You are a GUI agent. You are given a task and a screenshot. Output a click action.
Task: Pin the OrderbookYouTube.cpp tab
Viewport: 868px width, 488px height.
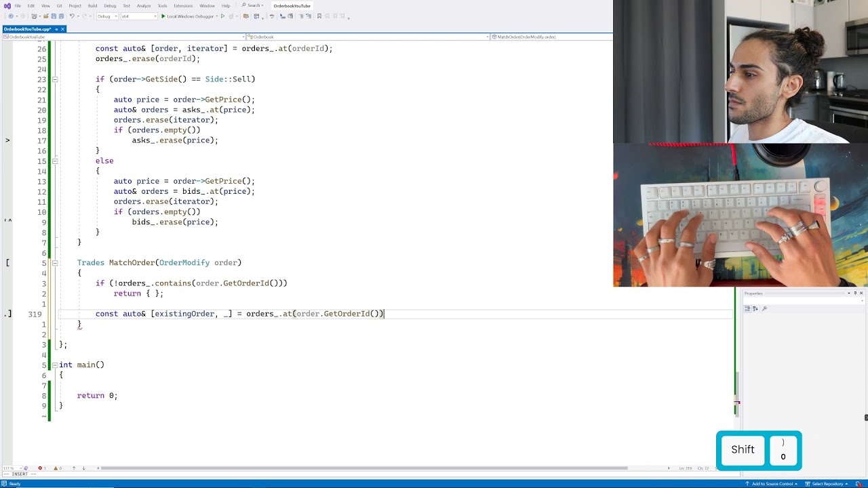(x=56, y=29)
